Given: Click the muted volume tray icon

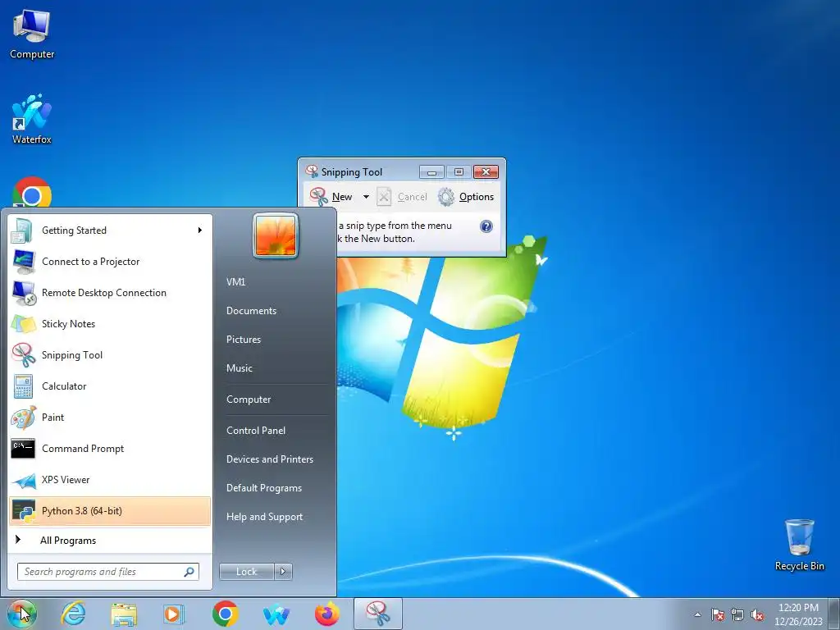Looking at the screenshot, I should (757, 614).
